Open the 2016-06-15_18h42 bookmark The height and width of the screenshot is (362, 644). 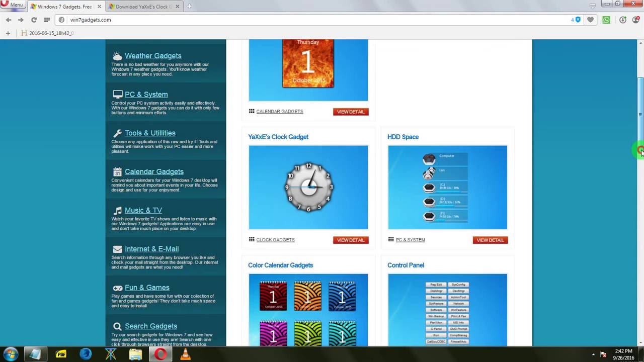click(x=47, y=33)
